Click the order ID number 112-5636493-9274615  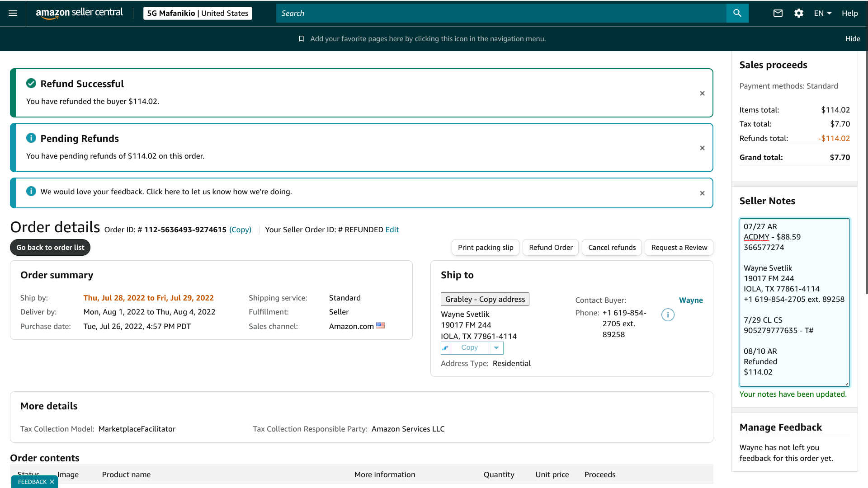(185, 230)
